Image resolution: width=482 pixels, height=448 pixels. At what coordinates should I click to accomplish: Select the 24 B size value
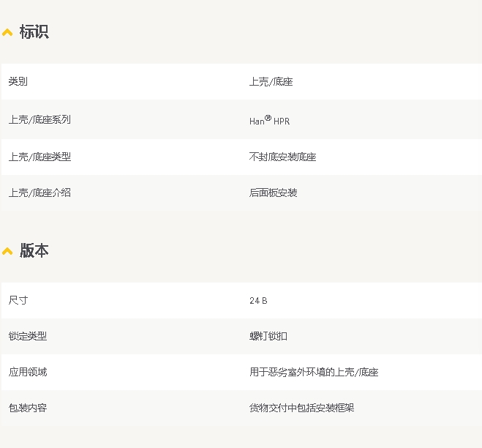click(258, 301)
